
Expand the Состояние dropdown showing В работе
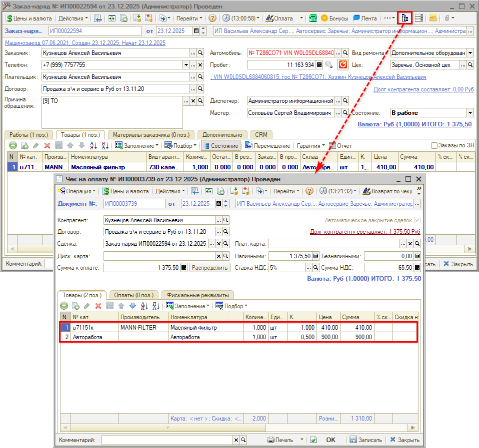tap(469, 113)
